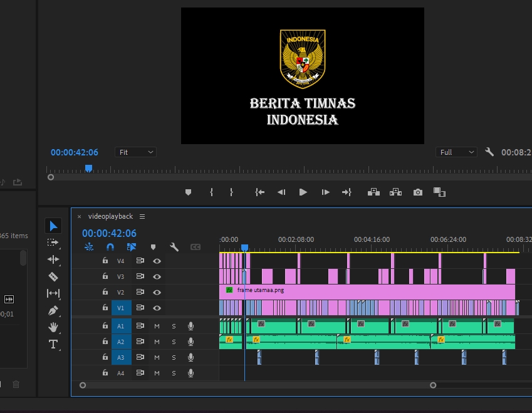Step forward one frame
Image resolution: width=532 pixels, height=413 pixels.
point(325,192)
